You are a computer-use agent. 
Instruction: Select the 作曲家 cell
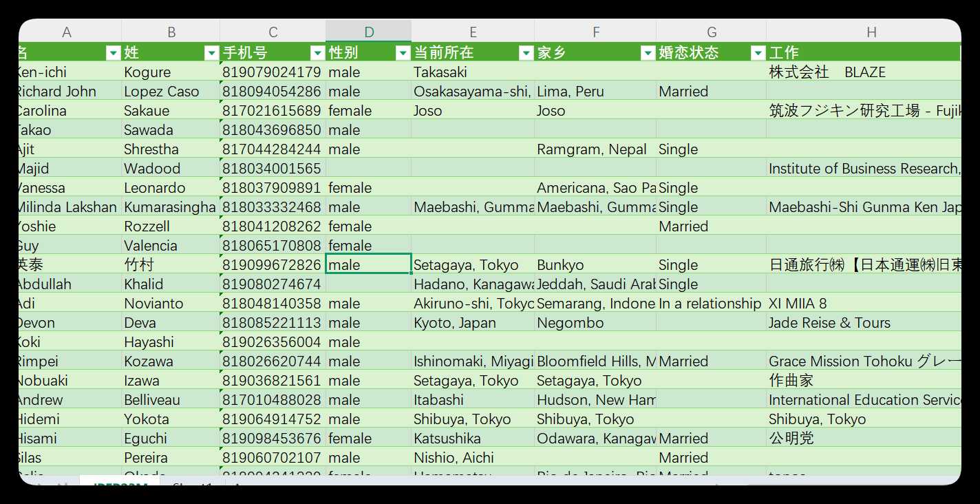tap(864, 380)
